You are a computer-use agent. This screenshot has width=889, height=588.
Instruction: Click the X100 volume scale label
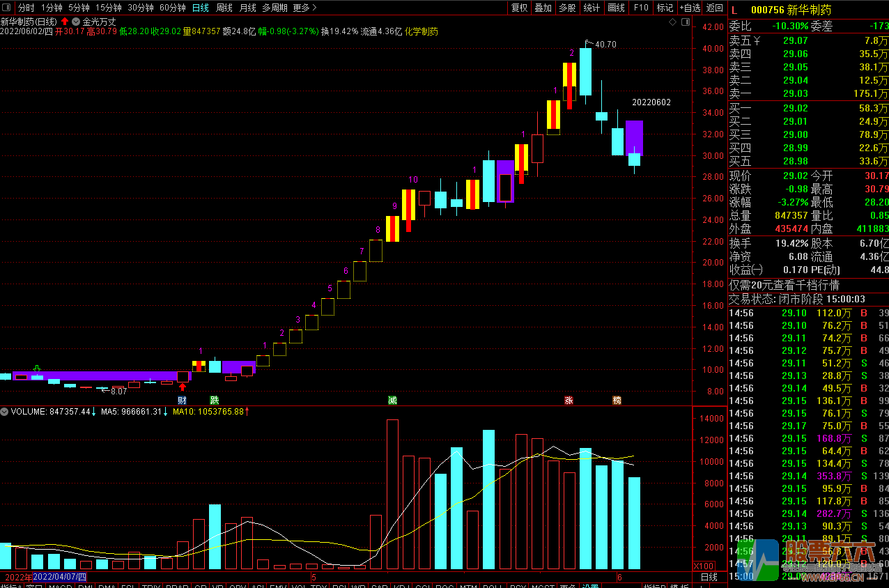coord(704,566)
